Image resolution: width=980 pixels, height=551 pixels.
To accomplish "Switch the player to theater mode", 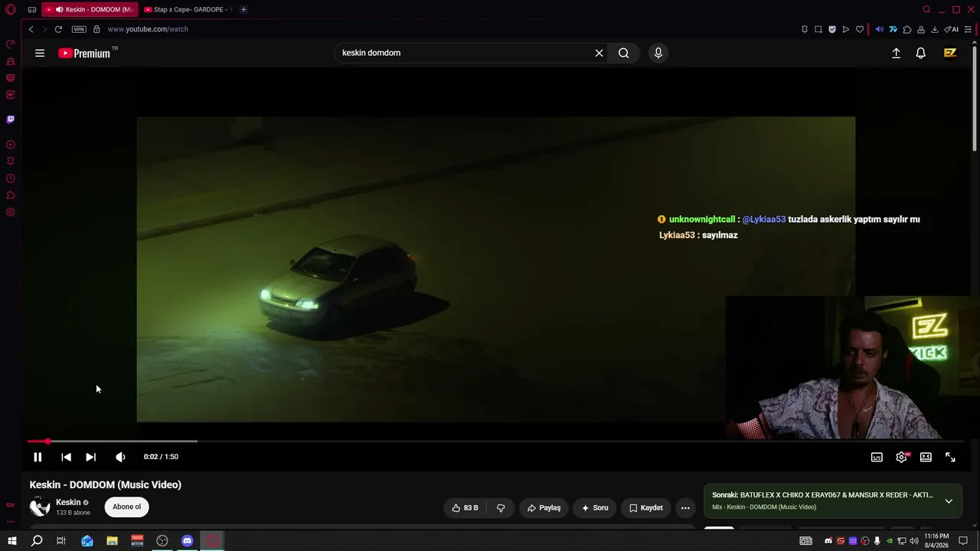I will (x=926, y=457).
